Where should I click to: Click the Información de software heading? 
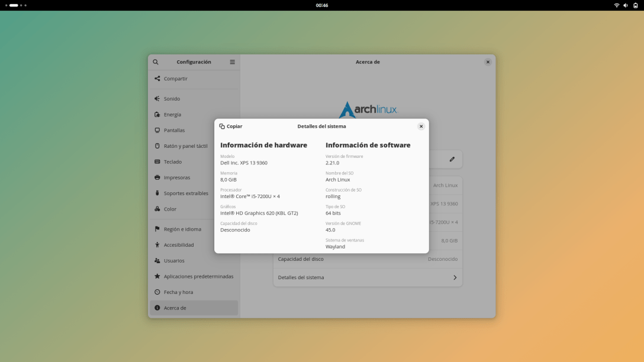[368, 145]
